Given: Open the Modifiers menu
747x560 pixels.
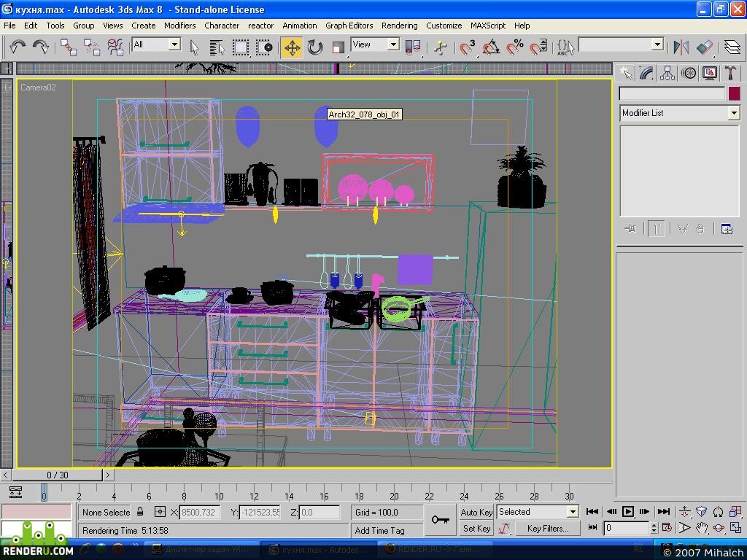Looking at the screenshot, I should tap(179, 26).
